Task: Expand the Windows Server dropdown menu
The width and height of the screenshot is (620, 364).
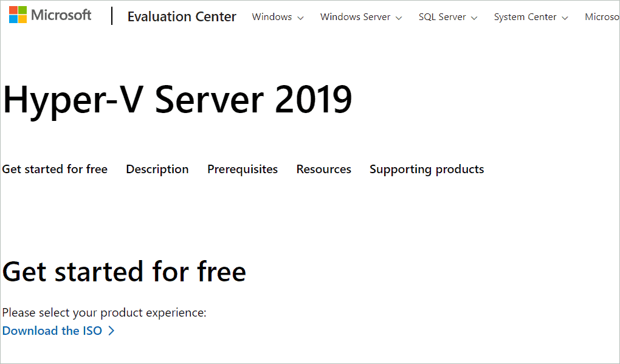Action: click(x=361, y=17)
